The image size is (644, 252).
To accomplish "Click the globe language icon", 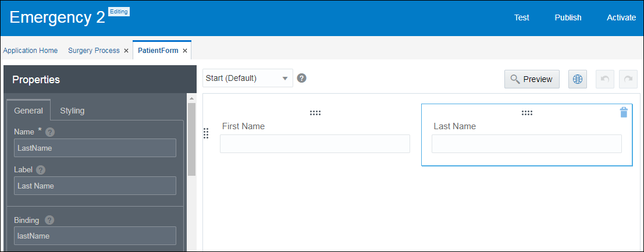I will (578, 79).
